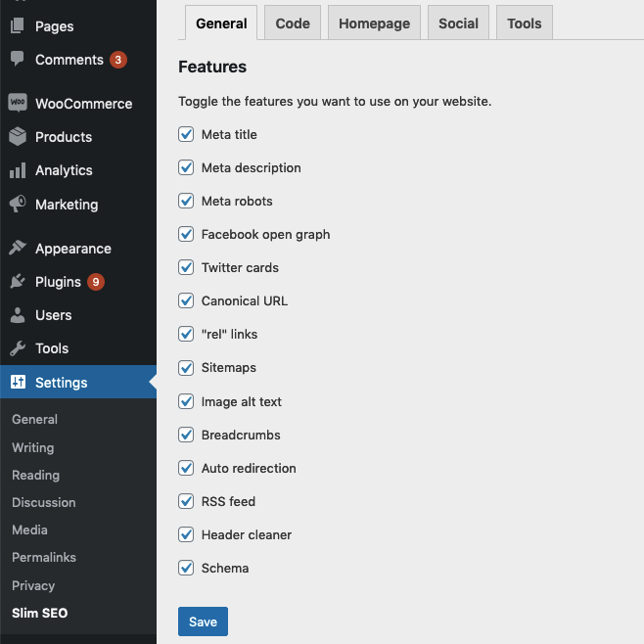Viewport: 644px width, 644px height.
Task: Open Media settings submenu link
Action: [29, 529]
